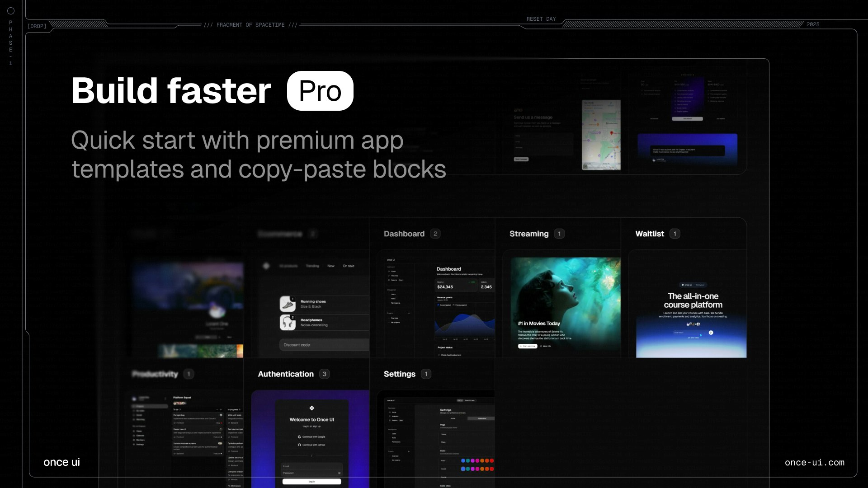Click the Headphones product thumbnail icon
The image size is (868, 488).
(x=288, y=322)
